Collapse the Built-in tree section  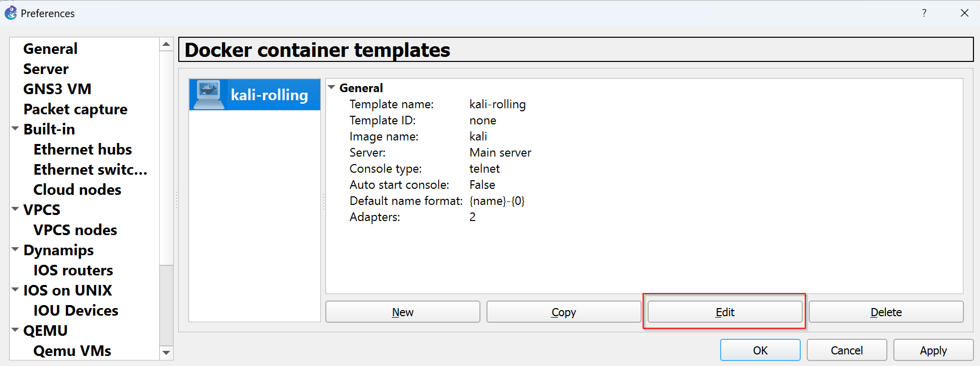click(x=16, y=129)
